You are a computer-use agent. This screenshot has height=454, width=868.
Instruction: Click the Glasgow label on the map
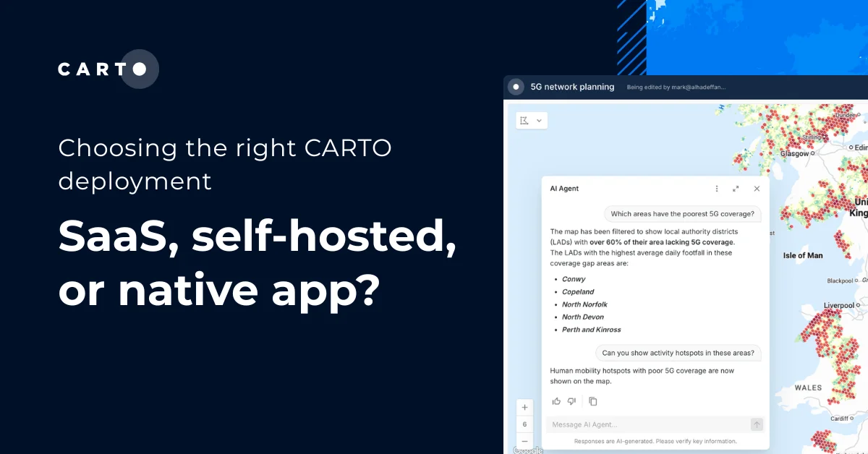tap(794, 154)
